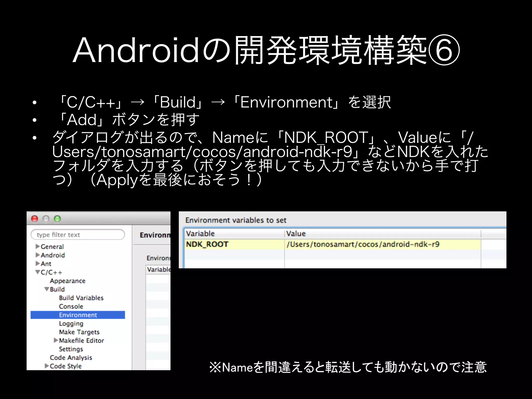Click the Value column header
Image resolution: width=532 pixels, height=399 pixels.
point(383,234)
